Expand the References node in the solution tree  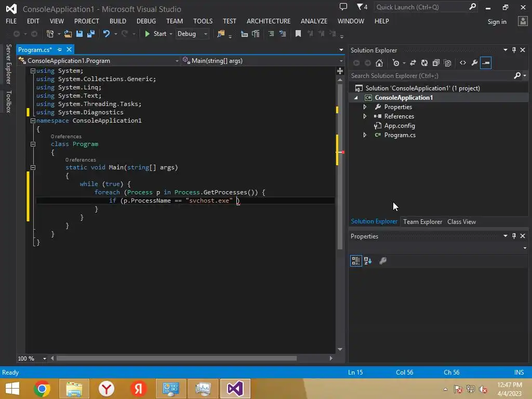click(365, 116)
